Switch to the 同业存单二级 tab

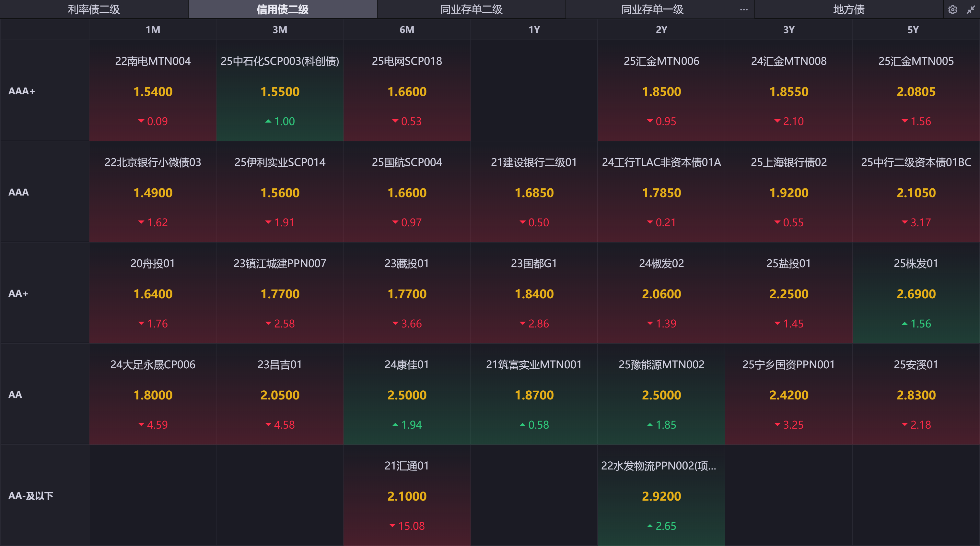tap(471, 9)
